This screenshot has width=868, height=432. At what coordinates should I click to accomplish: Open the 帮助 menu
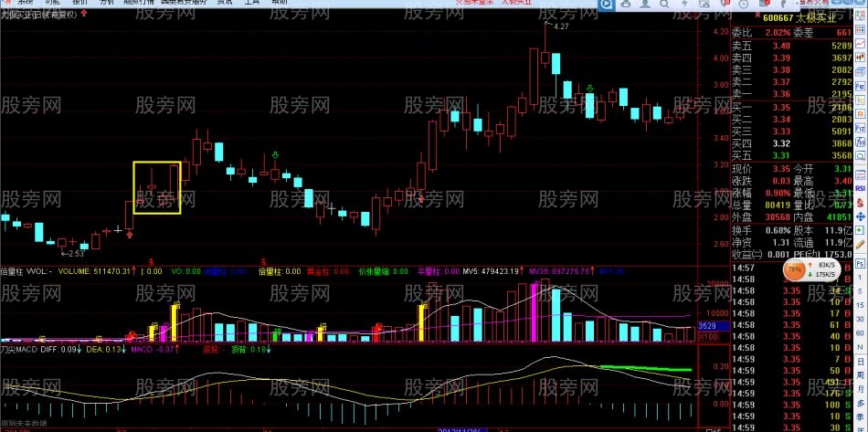(279, 2)
